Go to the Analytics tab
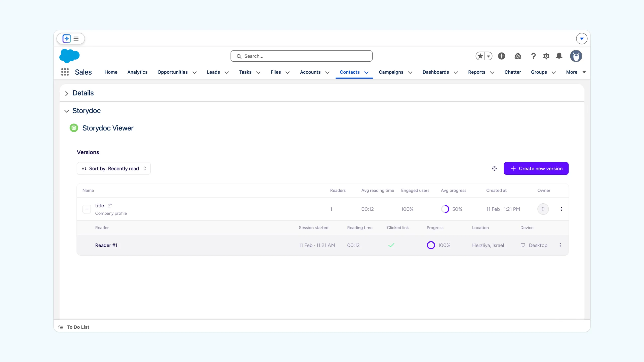This screenshot has width=644, height=362. (137, 72)
